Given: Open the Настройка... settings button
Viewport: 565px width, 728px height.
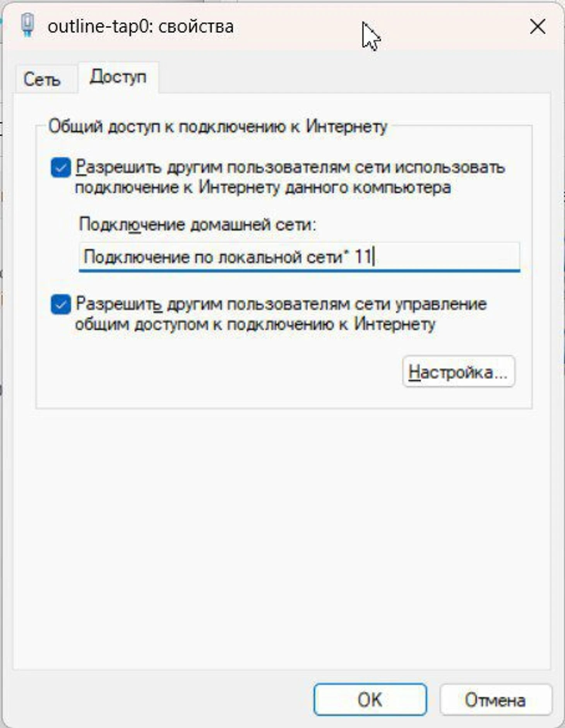Looking at the screenshot, I should (x=459, y=372).
